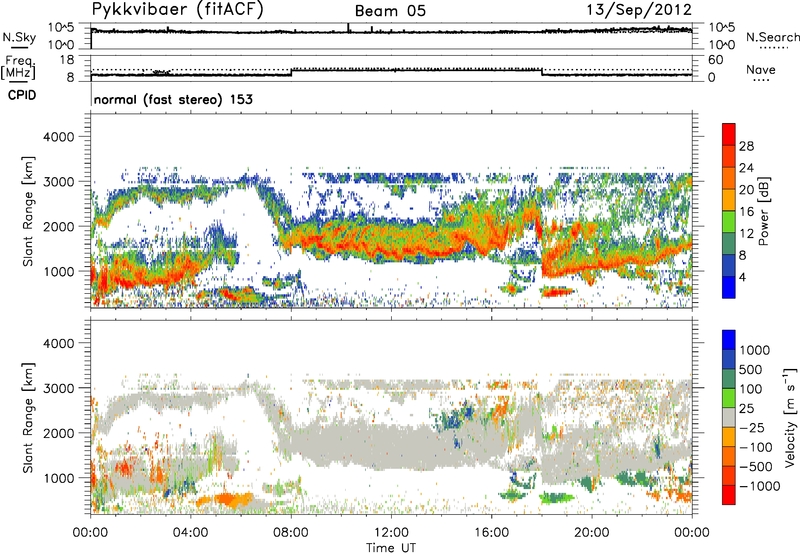Pick the Velocity segment between -100 and -25
This screenshot has width=800, height=554.
(729, 437)
